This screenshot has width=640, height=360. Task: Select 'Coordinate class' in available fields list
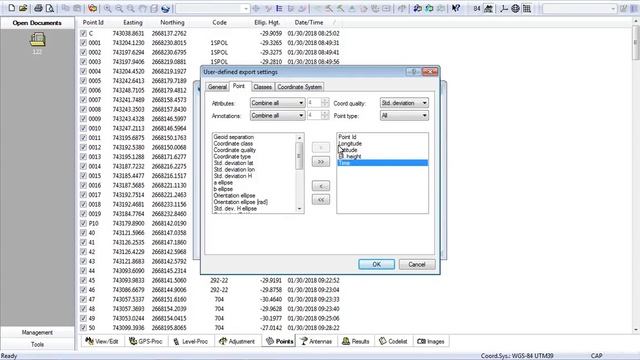coord(233,144)
